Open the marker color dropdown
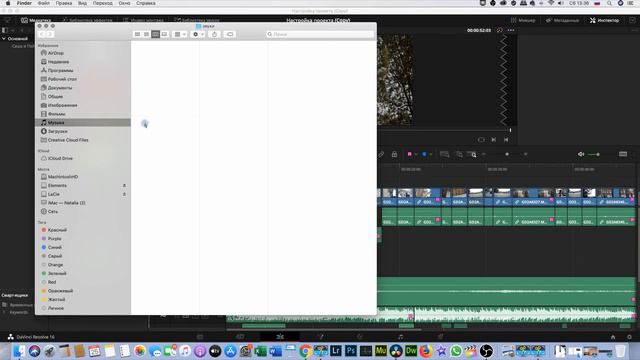Viewport: 640px width, 360px height. point(431,154)
